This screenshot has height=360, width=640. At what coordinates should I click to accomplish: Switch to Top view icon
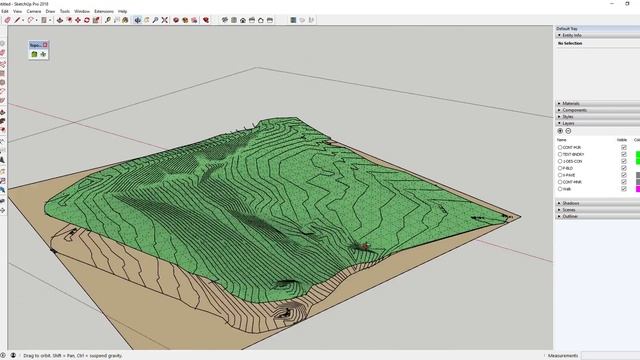(x=234, y=20)
